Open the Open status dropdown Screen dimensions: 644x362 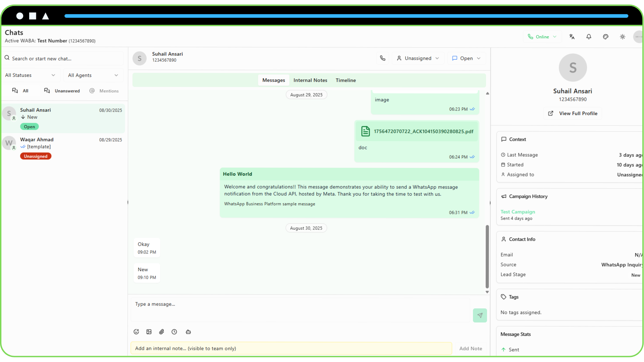(466, 58)
